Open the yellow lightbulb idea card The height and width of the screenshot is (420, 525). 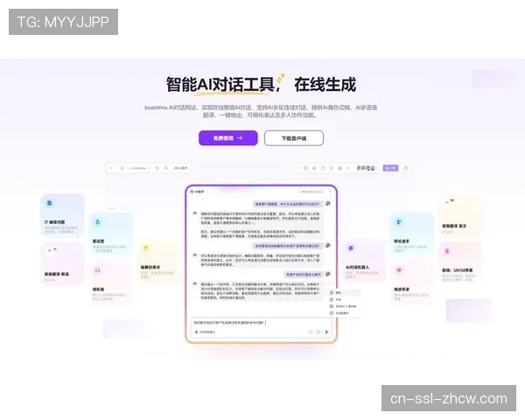pos(158,262)
